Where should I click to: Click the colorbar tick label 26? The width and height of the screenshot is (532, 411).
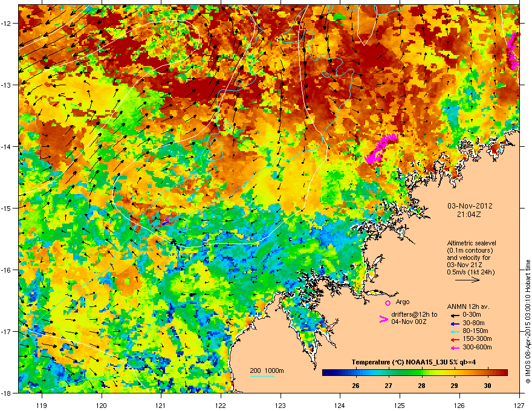(x=355, y=386)
